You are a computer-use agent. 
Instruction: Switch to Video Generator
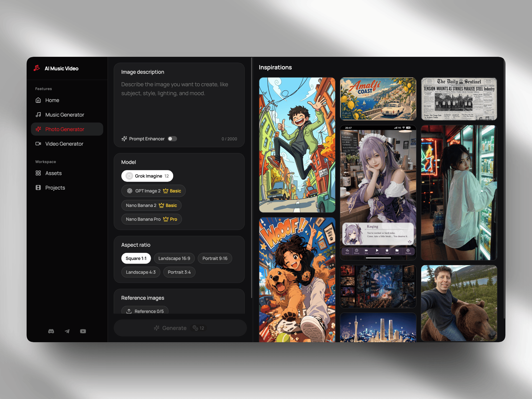pos(67,144)
